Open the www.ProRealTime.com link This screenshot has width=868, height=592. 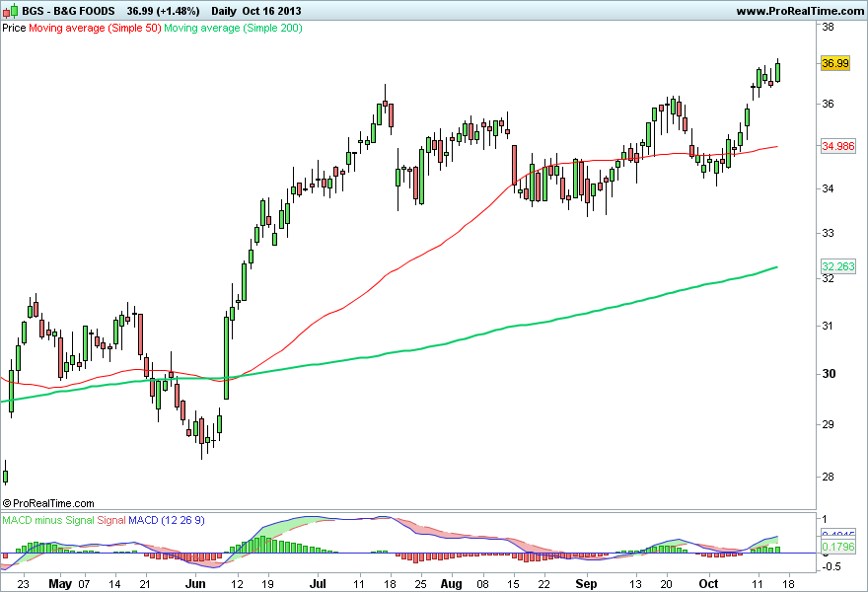pos(800,11)
